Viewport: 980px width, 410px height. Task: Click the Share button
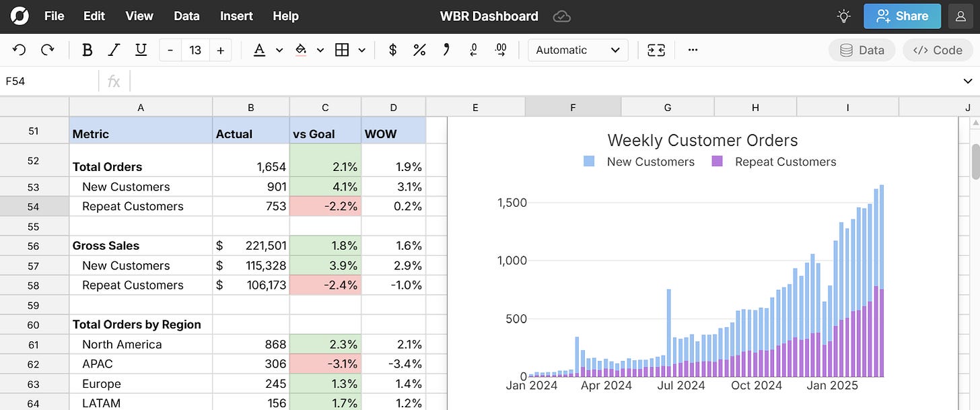tap(903, 16)
